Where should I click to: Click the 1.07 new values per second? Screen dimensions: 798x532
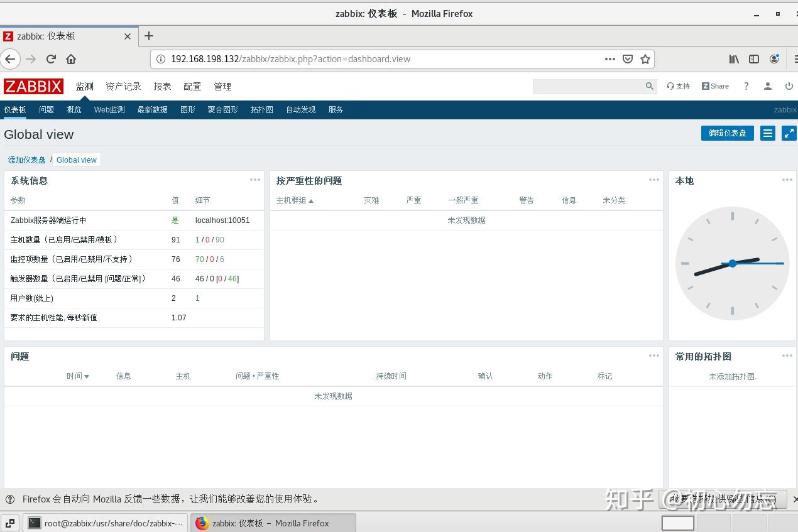coord(179,318)
